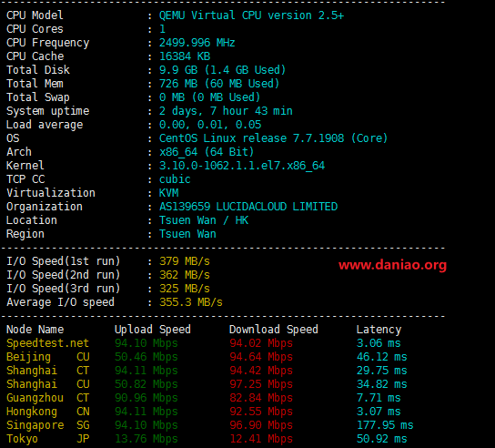
Task: Click the www.daniao.org watermark link
Action: 392,265
